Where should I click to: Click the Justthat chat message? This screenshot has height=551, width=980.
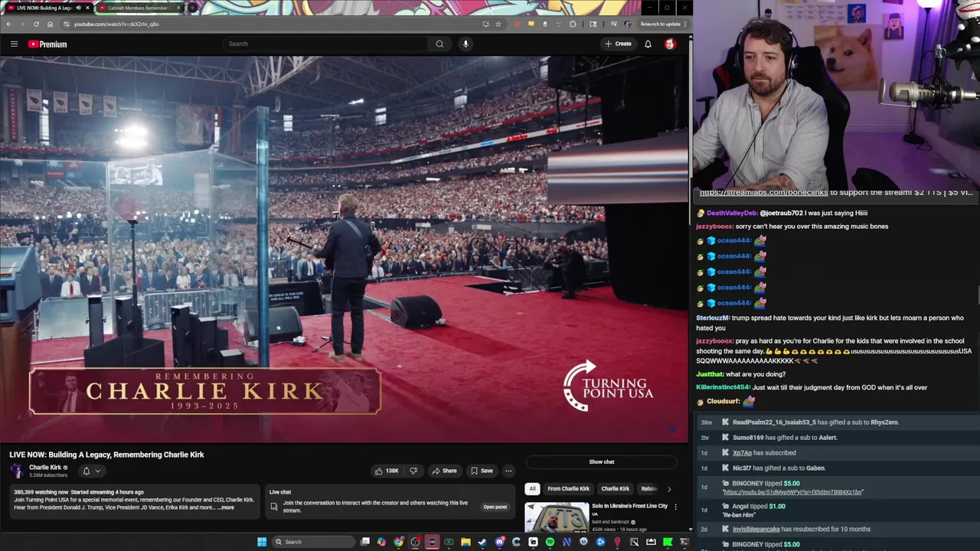[740, 374]
